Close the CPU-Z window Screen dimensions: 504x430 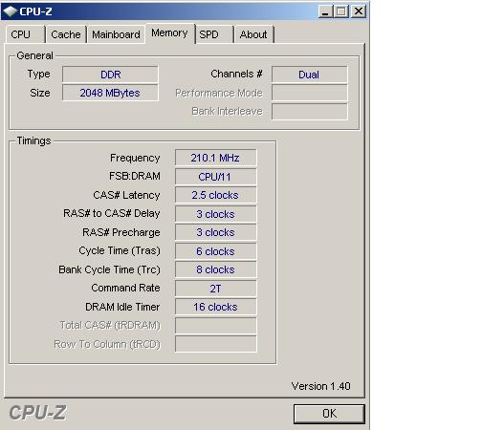point(359,11)
